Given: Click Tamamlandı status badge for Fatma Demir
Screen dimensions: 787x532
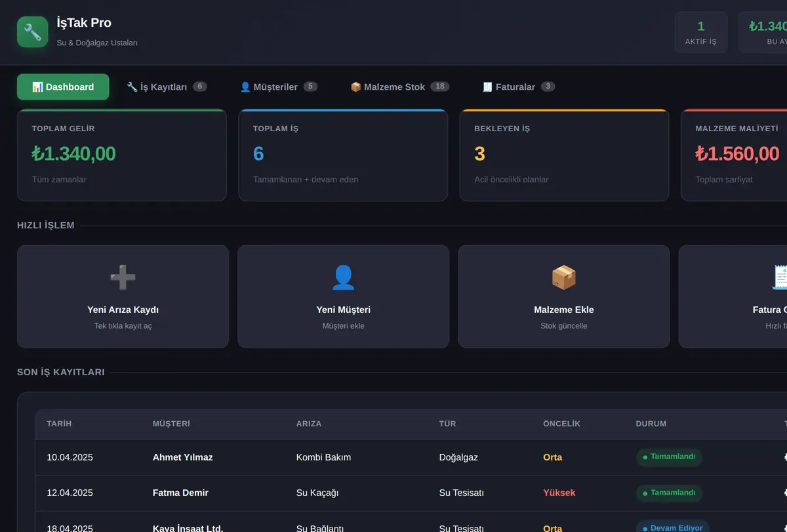Looking at the screenshot, I should (669, 493).
